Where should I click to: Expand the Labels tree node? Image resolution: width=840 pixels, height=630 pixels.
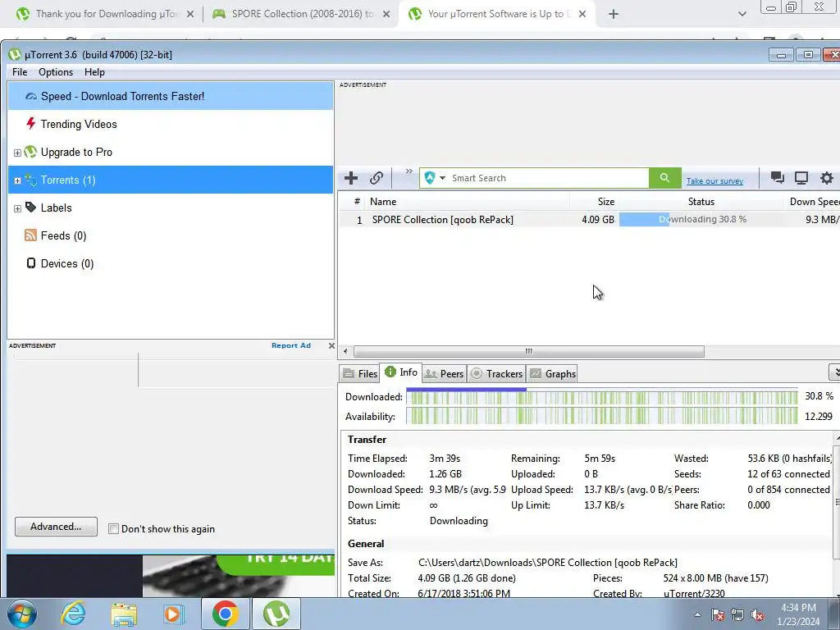pyautogui.click(x=18, y=208)
